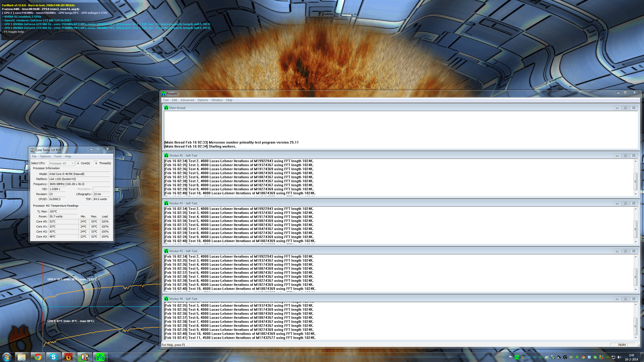644x362 pixels.
Task: Minimize the Main thread subwindow
Action: 617,108
